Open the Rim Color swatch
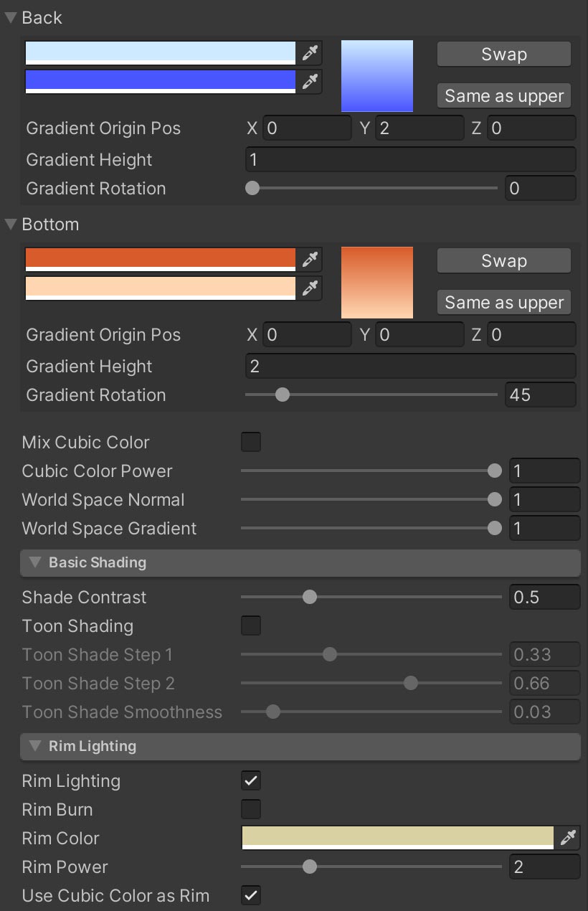This screenshot has height=911, width=588. pyautogui.click(x=397, y=837)
